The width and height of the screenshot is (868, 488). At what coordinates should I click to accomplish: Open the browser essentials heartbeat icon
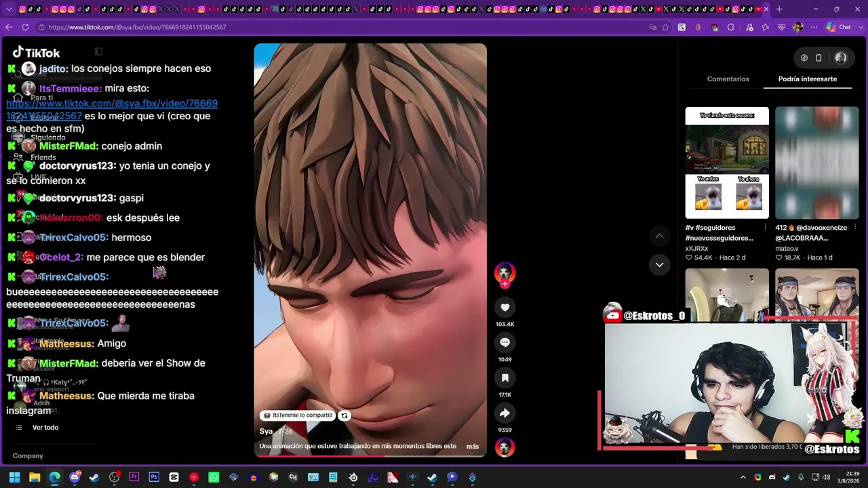782,27
